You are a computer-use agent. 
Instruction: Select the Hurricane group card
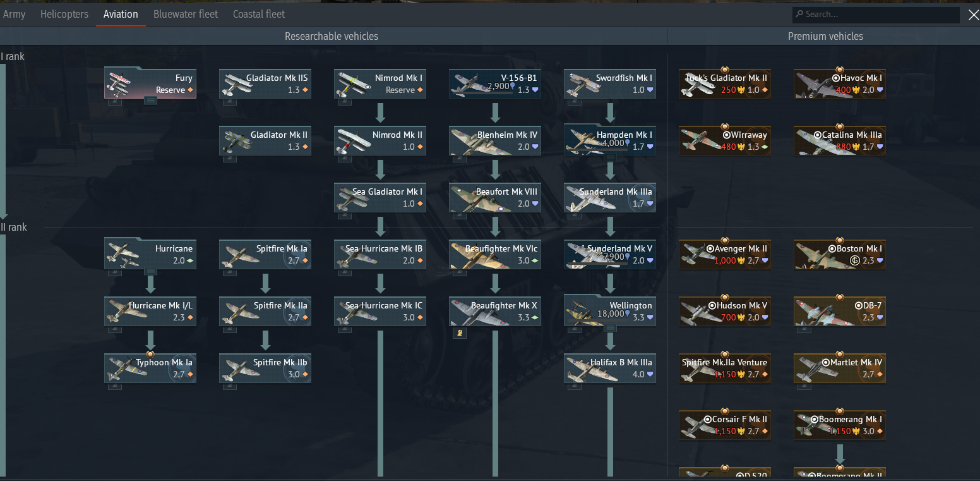point(150,255)
